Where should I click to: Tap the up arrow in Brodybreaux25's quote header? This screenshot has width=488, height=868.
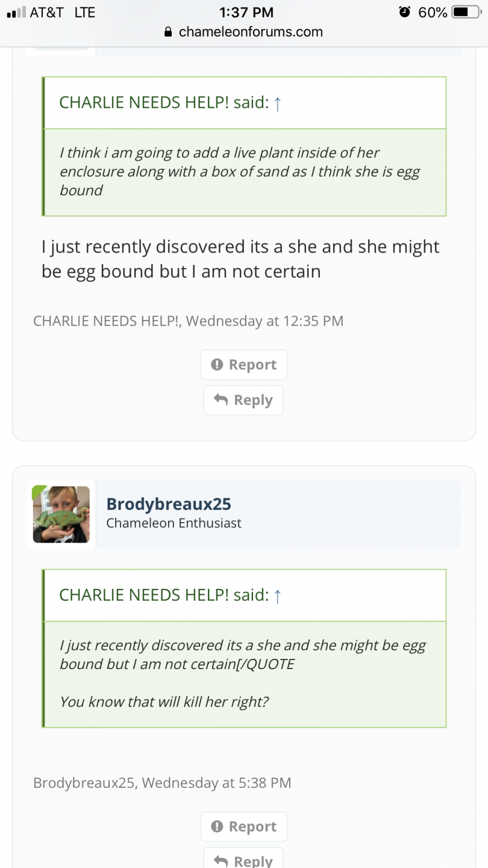pyautogui.click(x=277, y=596)
